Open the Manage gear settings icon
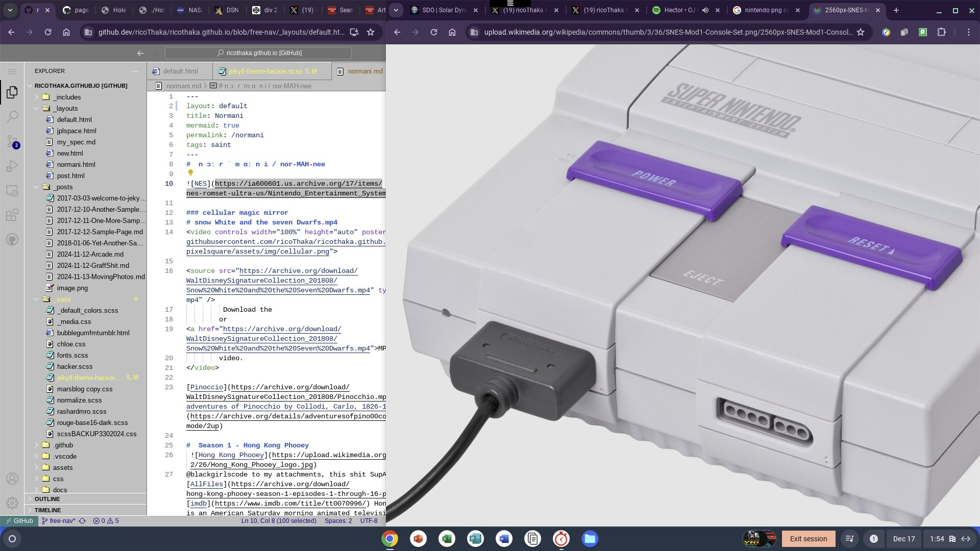Screen dimensions: 980x551 (x=12, y=503)
